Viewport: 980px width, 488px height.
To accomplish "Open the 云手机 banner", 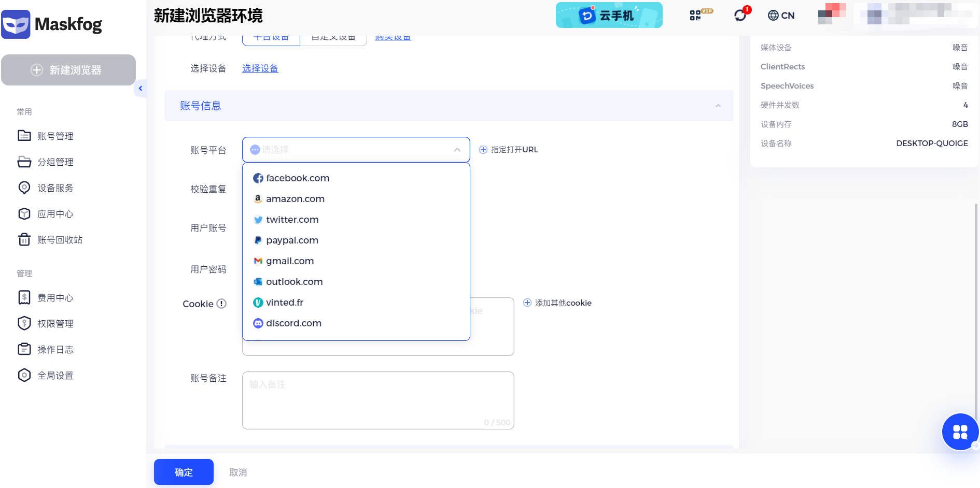I will [x=609, y=15].
